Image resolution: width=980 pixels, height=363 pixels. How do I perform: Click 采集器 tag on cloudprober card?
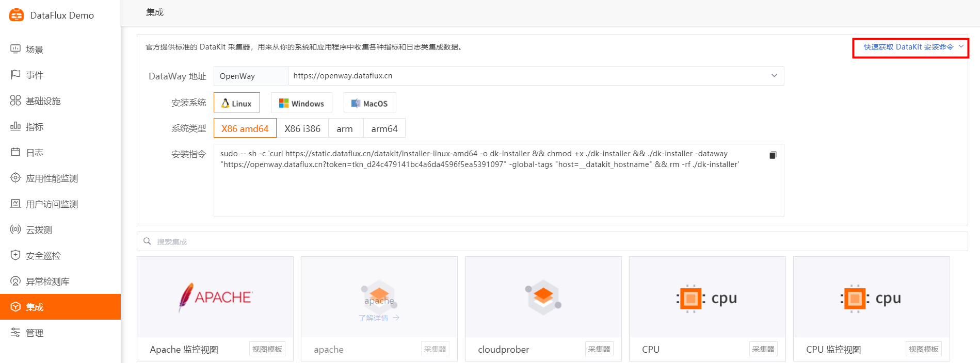(599, 349)
